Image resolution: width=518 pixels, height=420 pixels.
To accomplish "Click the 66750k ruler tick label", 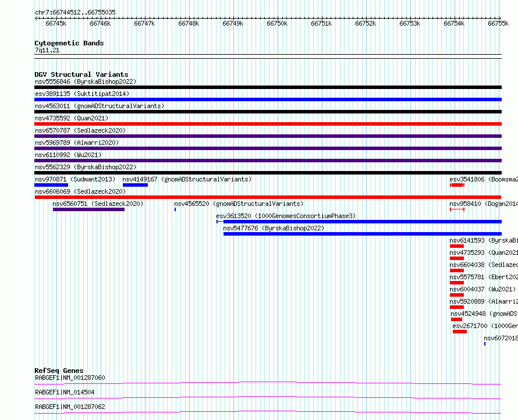I will point(277,23).
